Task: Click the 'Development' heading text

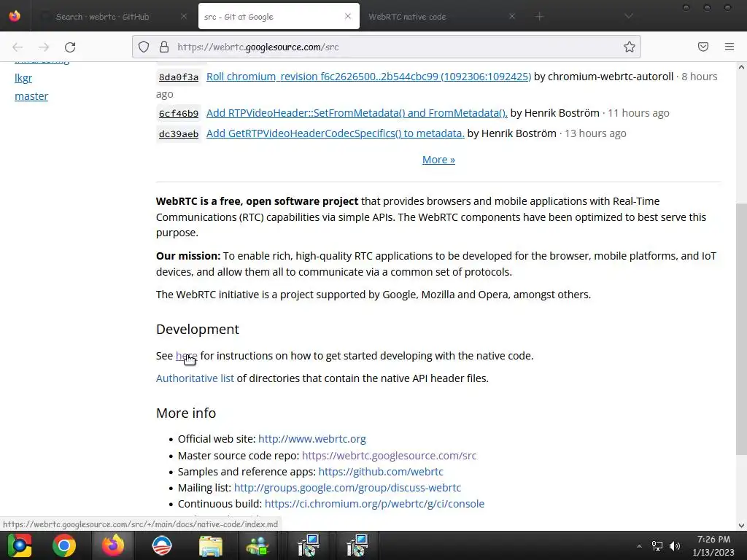Action: 197,329
